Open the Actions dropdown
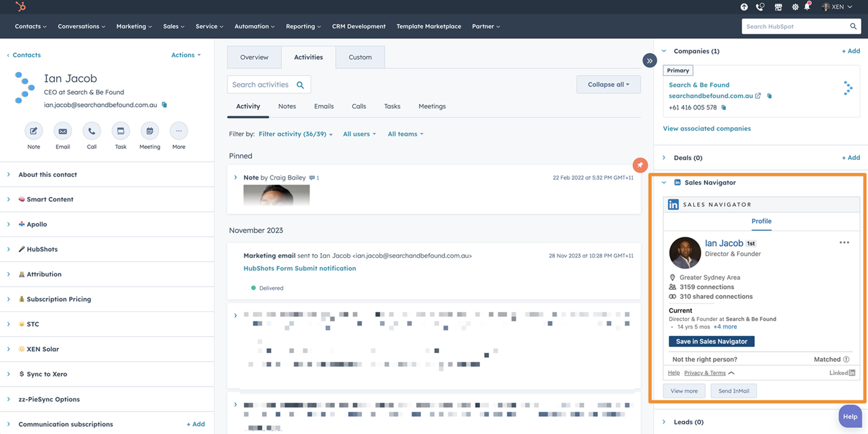The height and width of the screenshot is (434, 868). coord(186,55)
